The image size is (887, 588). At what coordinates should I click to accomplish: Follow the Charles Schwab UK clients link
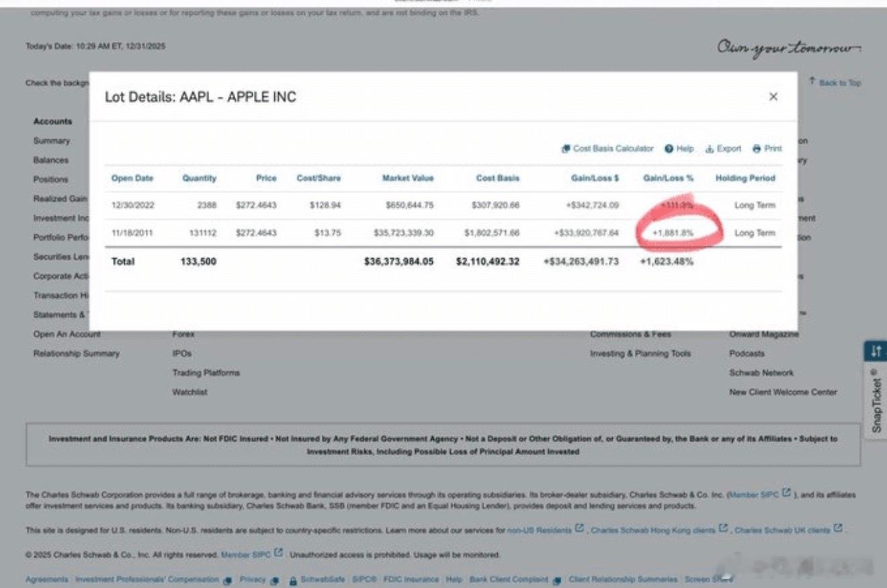[x=782, y=530]
